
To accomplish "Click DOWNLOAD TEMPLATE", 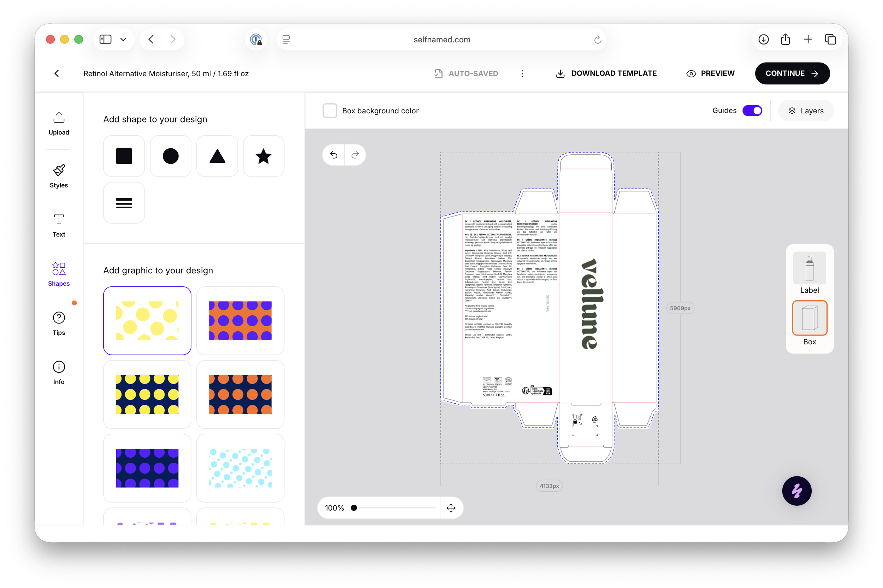I will (x=606, y=73).
